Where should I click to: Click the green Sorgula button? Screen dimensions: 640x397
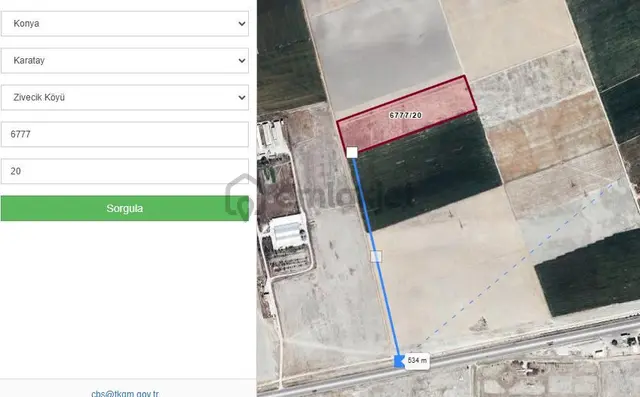pyautogui.click(x=124, y=208)
